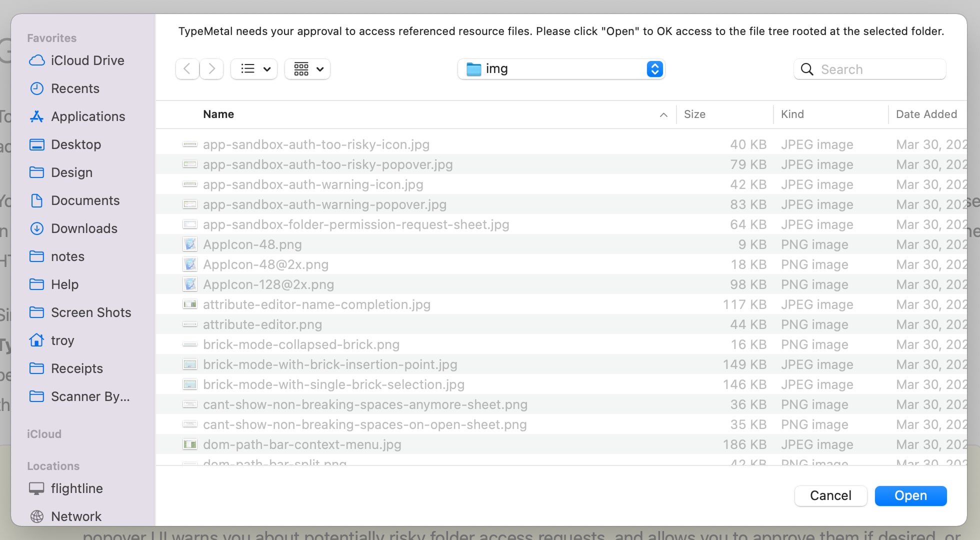
Task: Select the notes folder in sidebar
Action: point(56,256)
